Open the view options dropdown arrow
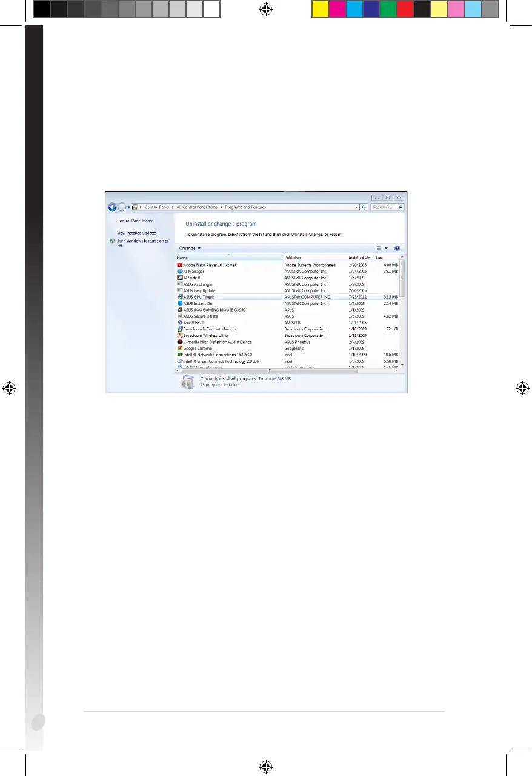 point(385,248)
